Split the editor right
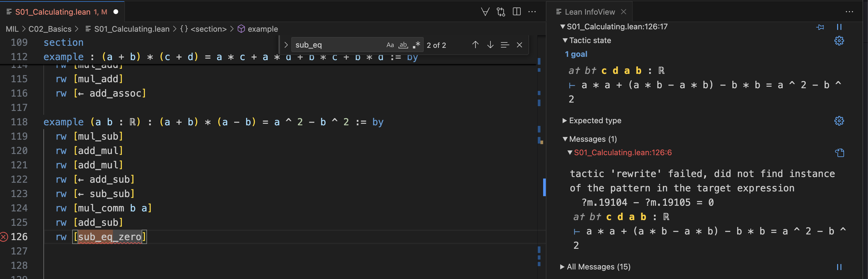868x279 pixels. [516, 12]
